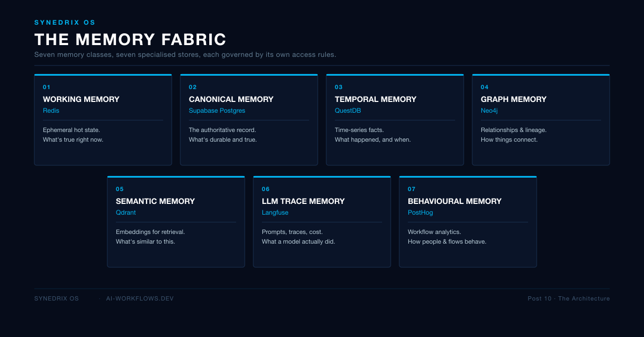Select the card number 02
The height and width of the screenshot is (337, 644).
(x=193, y=87)
